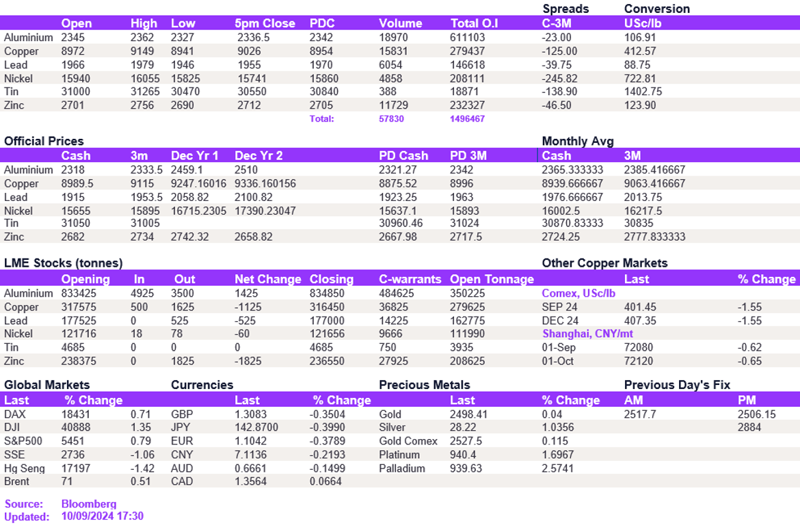Click Comex, USc/lb label

pos(578,294)
